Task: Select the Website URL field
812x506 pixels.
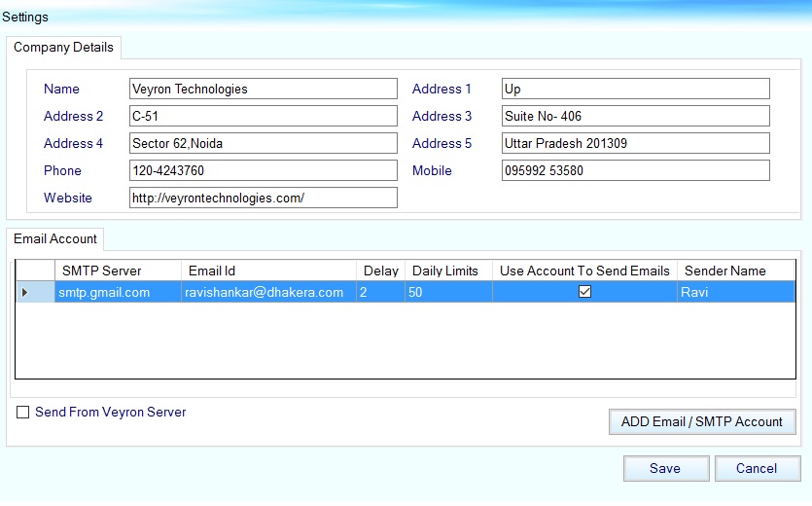Action: [263, 198]
